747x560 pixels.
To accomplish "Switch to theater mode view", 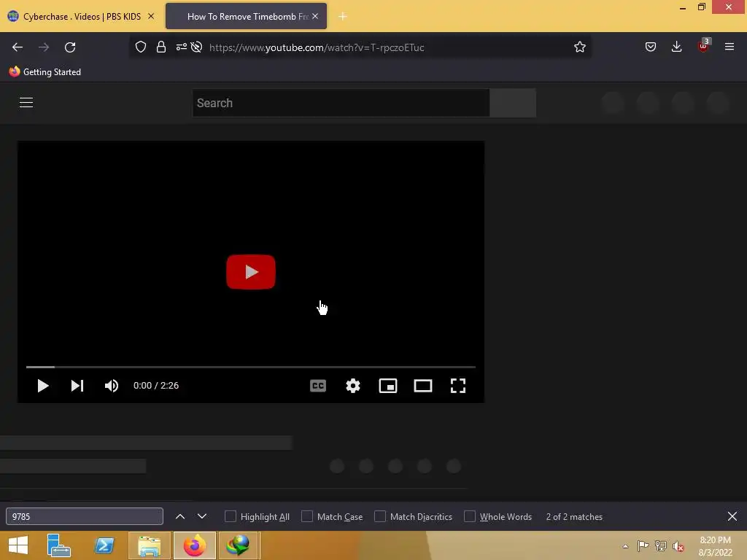I will 422,386.
